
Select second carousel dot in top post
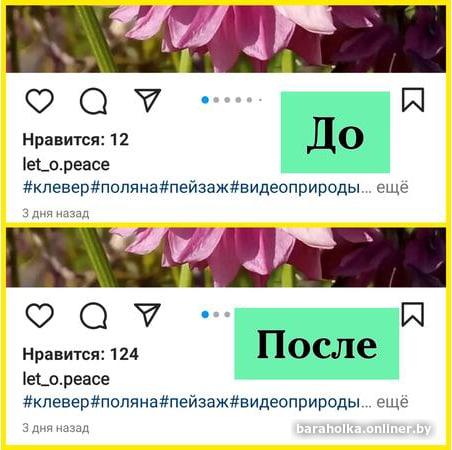(x=216, y=100)
